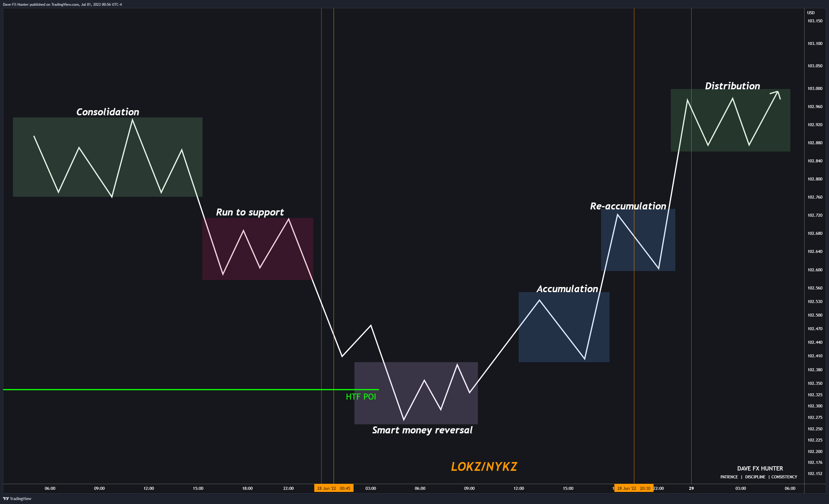Select the Accumulation text label
Viewport: 829px width, 504px height.
[x=567, y=289]
